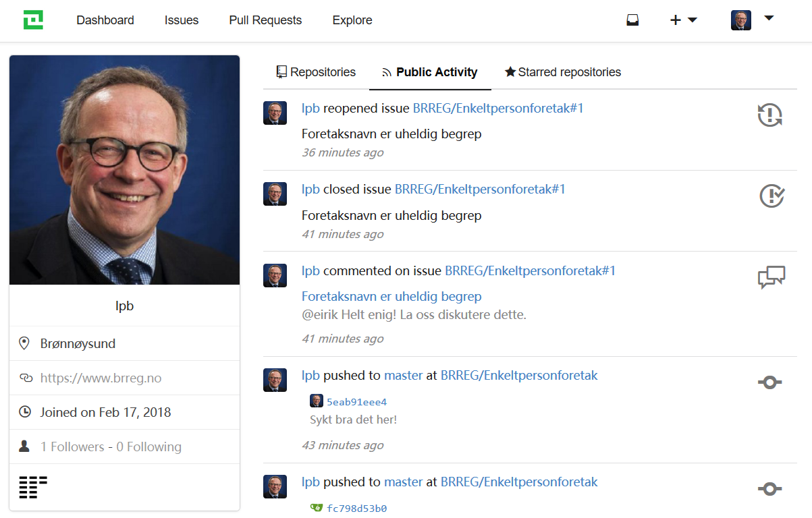Click the comment discussion bubbles icon
Screen dimensions: 812x518
pos(772,277)
